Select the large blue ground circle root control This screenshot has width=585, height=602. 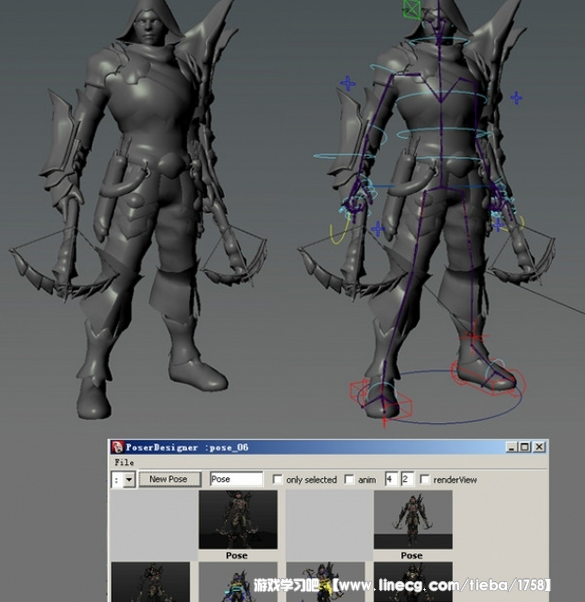(440, 397)
